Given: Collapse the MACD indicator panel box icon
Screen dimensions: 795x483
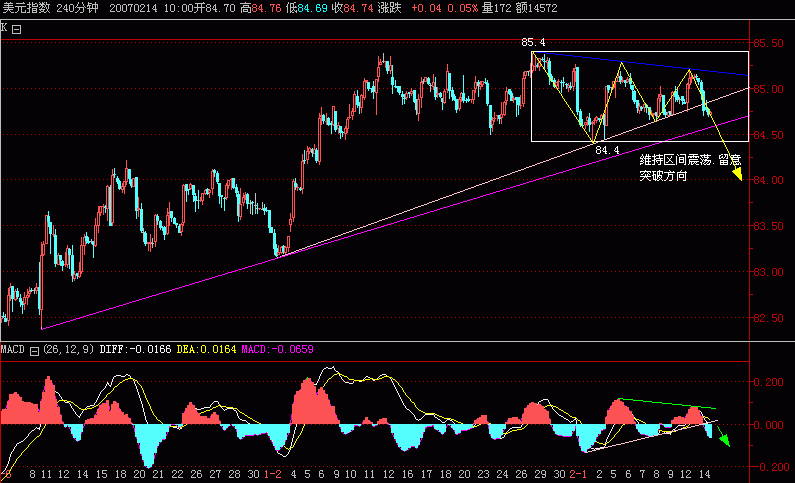Looking at the screenshot, I should click(34, 351).
